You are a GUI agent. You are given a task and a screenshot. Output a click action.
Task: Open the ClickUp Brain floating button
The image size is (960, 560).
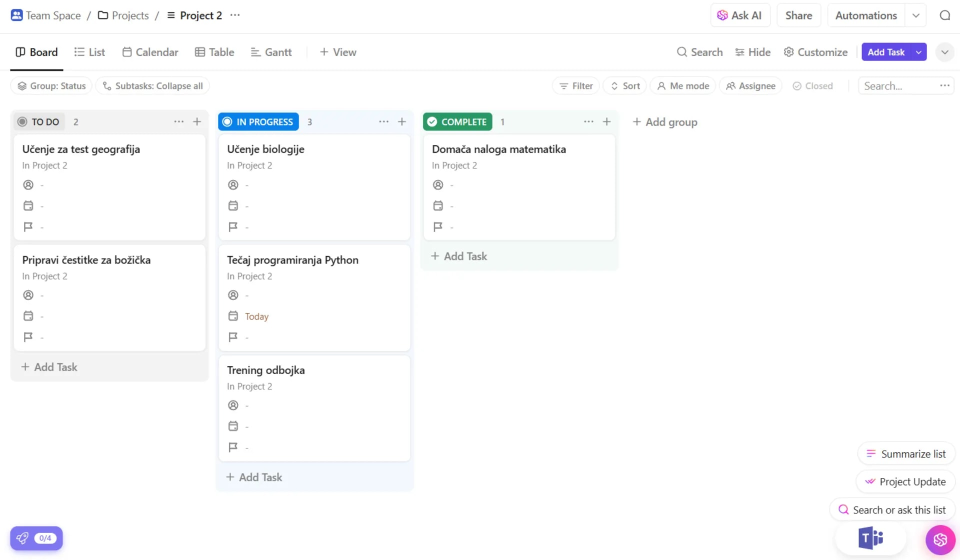pyautogui.click(x=940, y=540)
